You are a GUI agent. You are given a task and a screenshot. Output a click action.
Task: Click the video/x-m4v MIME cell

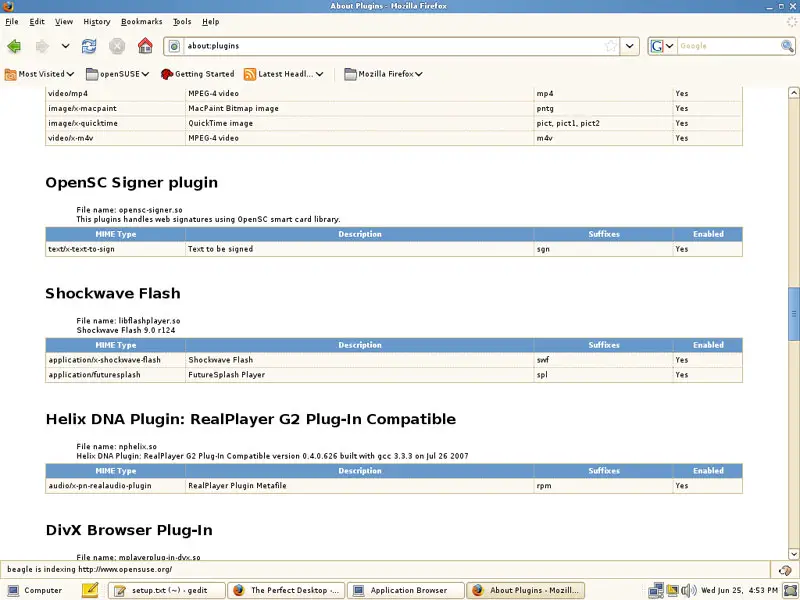pyautogui.click(x=115, y=138)
